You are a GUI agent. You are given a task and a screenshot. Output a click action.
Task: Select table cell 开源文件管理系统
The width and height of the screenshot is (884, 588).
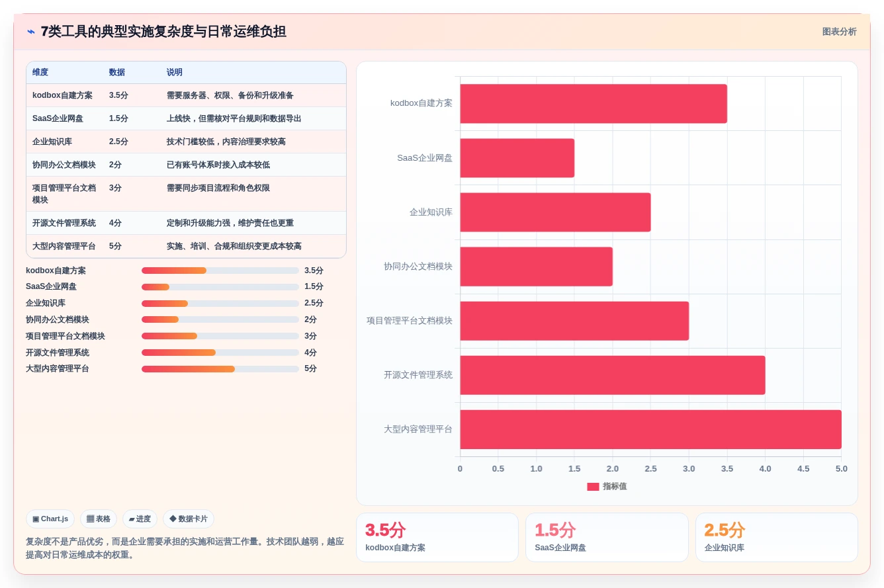pyautogui.click(x=64, y=223)
